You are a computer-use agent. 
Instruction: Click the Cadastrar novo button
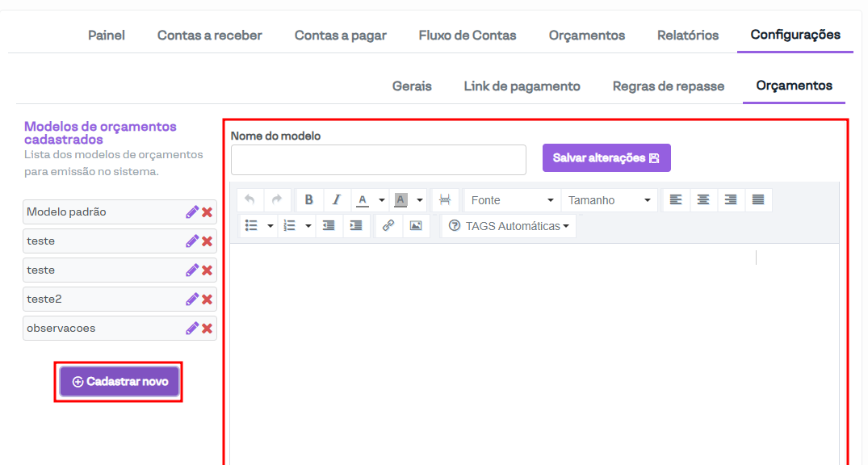tap(120, 382)
